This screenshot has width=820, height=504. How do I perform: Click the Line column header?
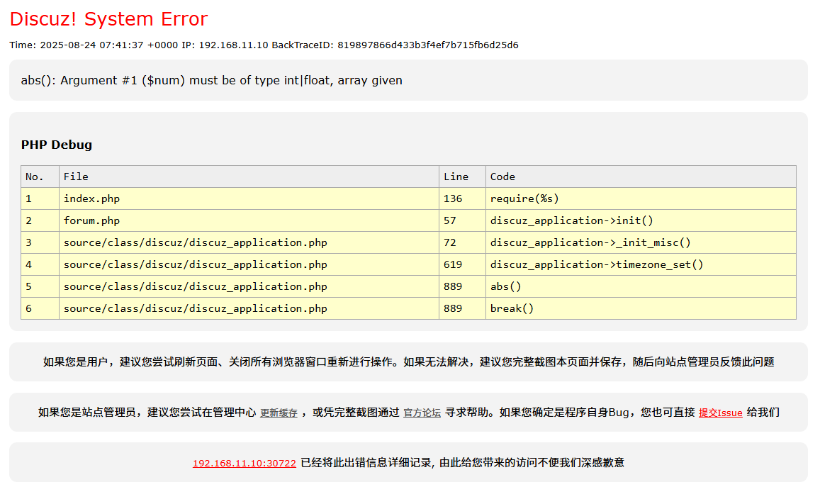tap(462, 177)
